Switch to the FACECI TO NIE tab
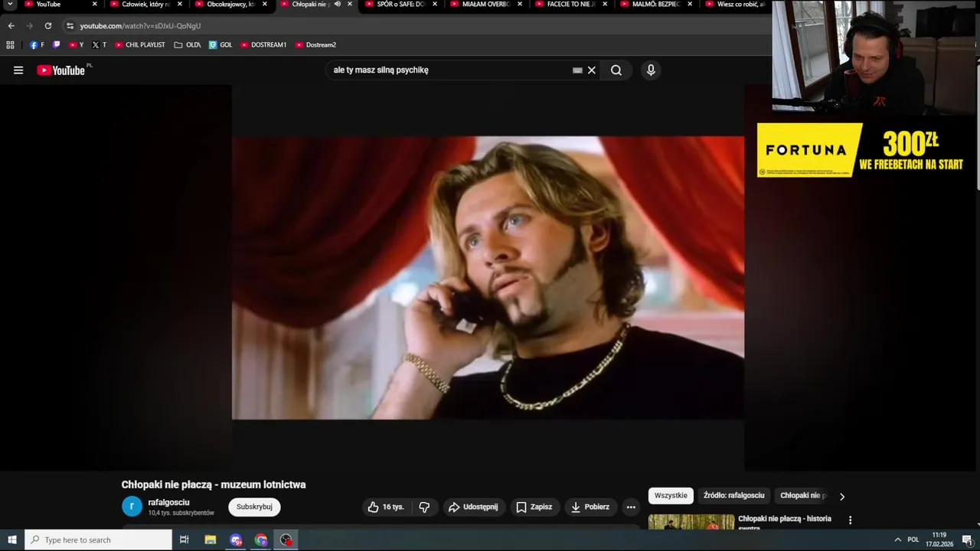The height and width of the screenshot is (551, 980). click(x=571, y=4)
